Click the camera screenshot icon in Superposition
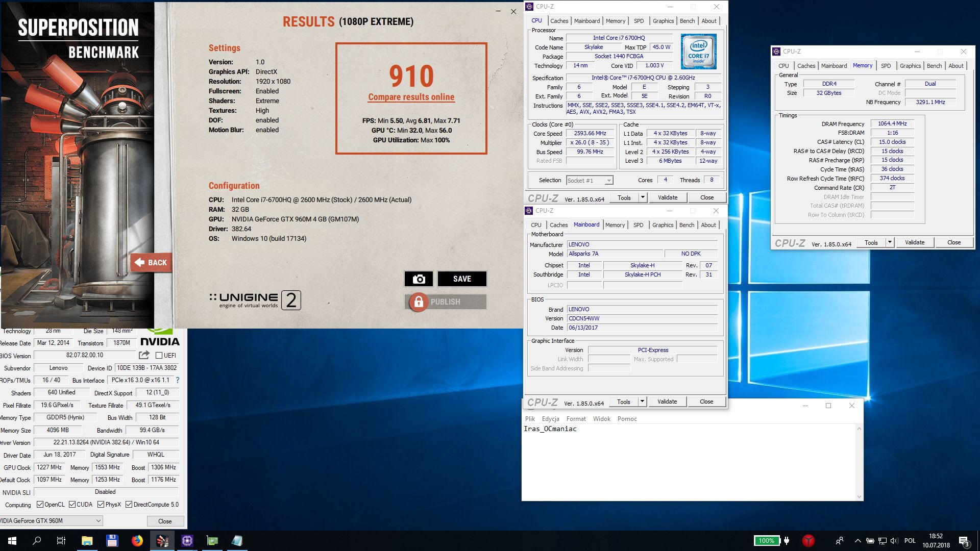Viewport: 980px width, 551px height. point(419,279)
